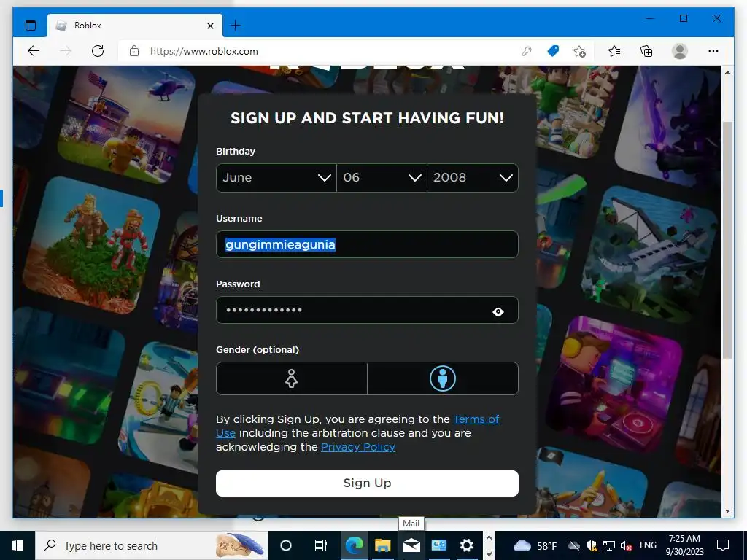Click the Username field
Viewport: 747px width, 560px height.
(367, 244)
